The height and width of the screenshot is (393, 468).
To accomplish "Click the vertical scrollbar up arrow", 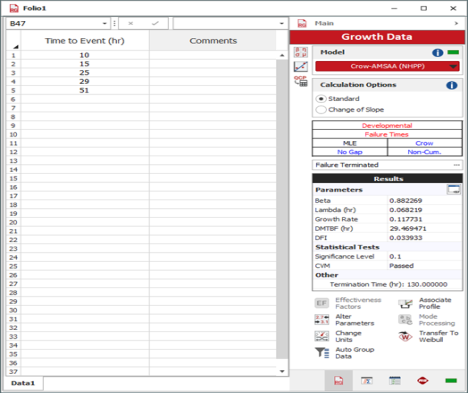I will (282, 55).
